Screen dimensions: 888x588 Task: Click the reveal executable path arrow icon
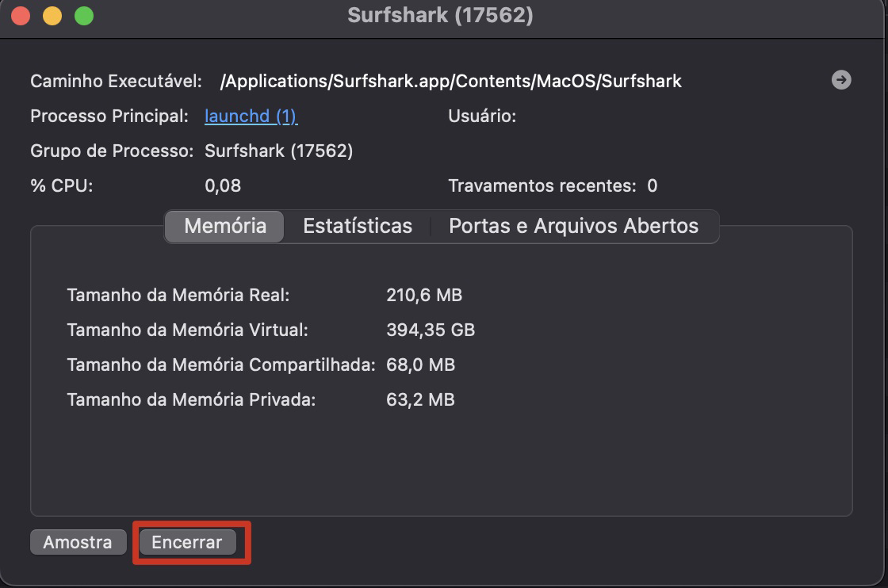841,80
